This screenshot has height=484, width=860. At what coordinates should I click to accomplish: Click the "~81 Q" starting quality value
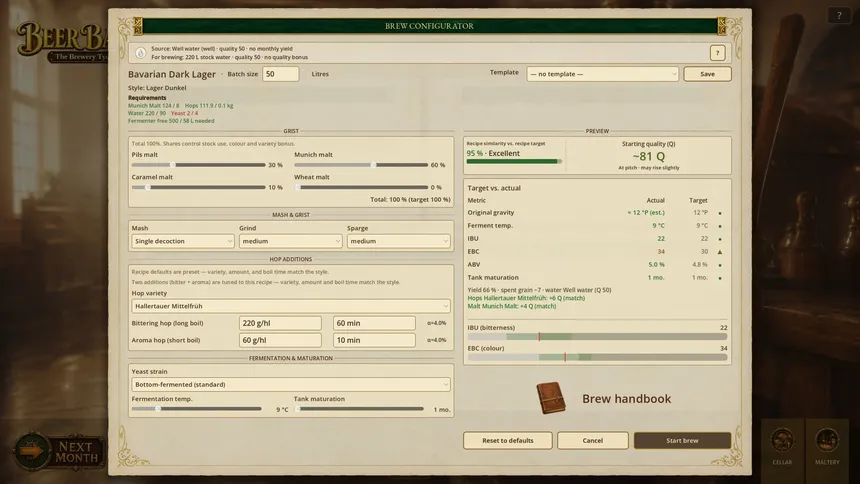tap(649, 156)
